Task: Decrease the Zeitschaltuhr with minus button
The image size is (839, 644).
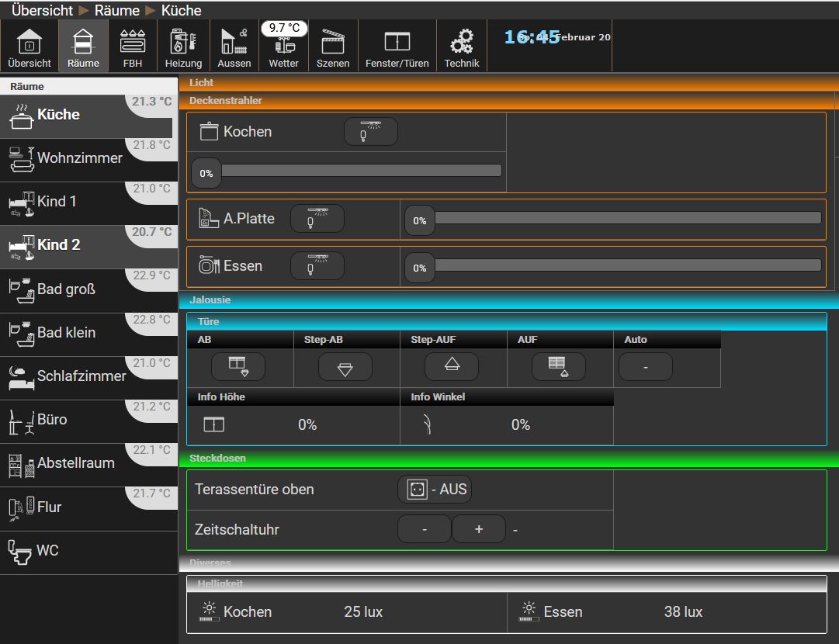Action: [x=424, y=529]
